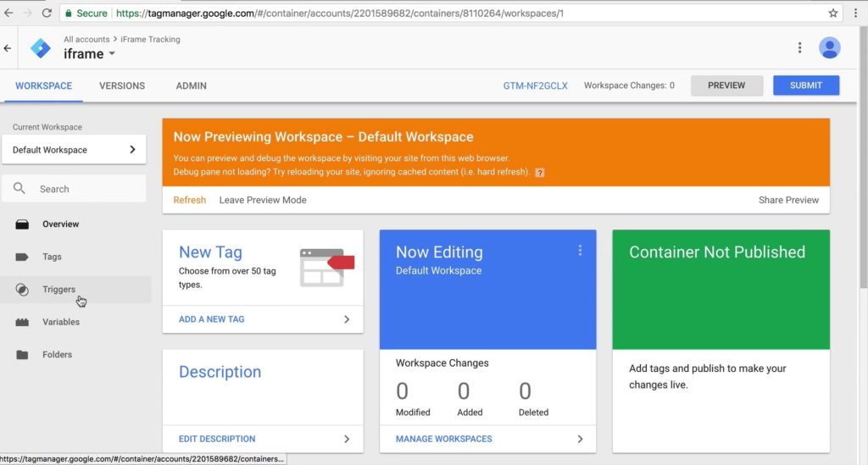Click the MANAGE WORKSPACES link
Viewport: 868px width, 465px height.
coord(444,439)
